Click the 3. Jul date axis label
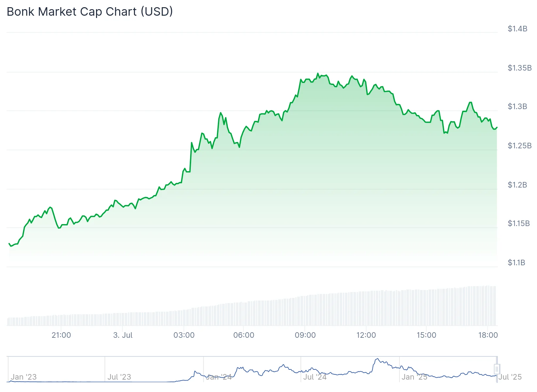The width and height of the screenshot is (537, 392). (x=123, y=335)
